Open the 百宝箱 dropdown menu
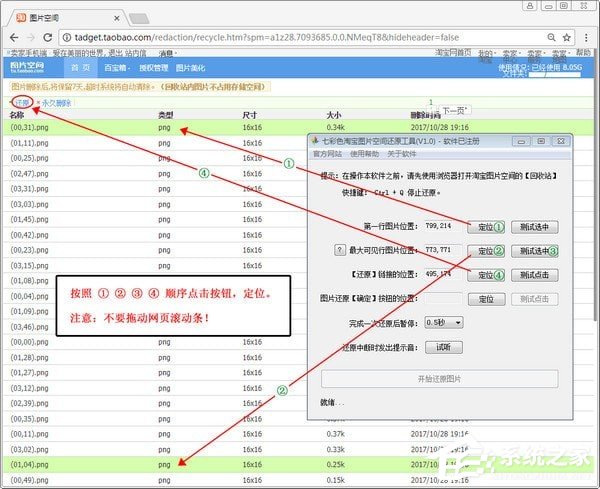This screenshot has height=489, width=600. tap(117, 68)
